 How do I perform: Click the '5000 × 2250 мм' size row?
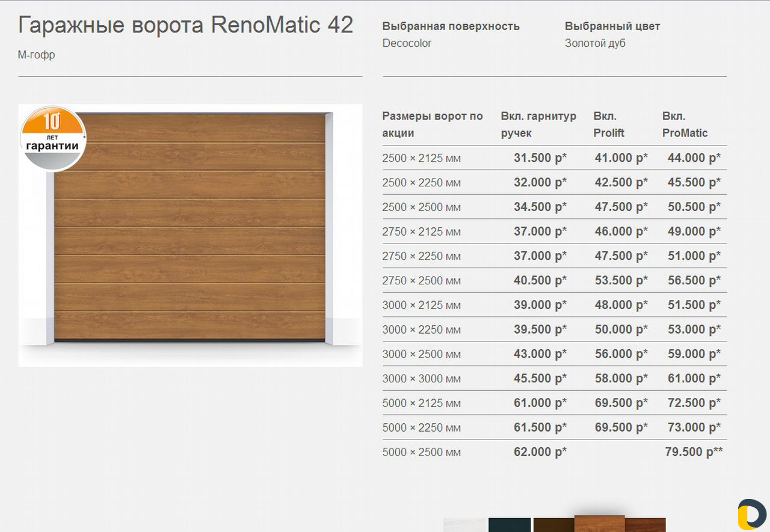tap(555, 427)
